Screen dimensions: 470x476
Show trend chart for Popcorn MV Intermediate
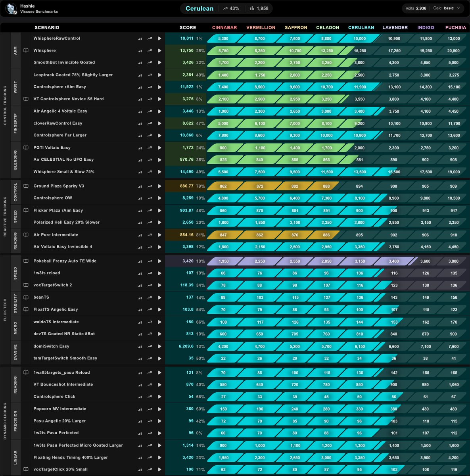click(150, 409)
